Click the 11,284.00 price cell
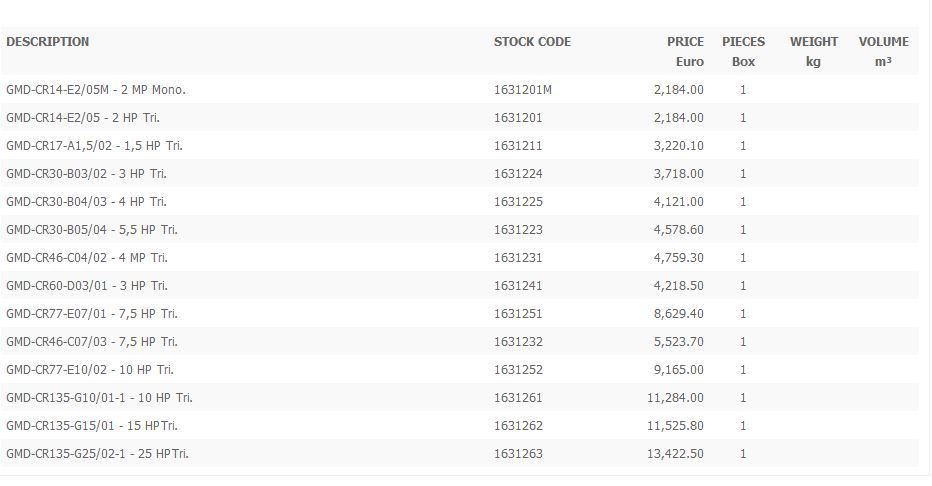The height and width of the screenshot is (486, 932). click(x=675, y=398)
